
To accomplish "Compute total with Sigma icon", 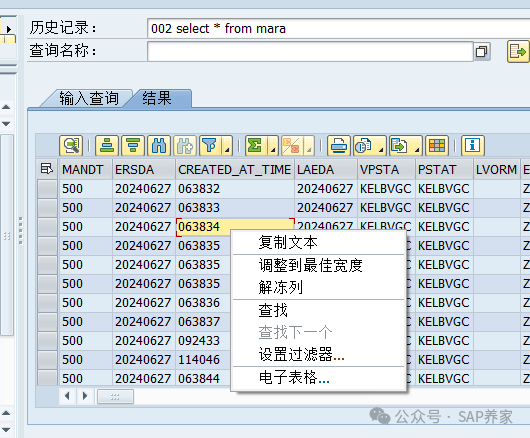I will (256, 146).
